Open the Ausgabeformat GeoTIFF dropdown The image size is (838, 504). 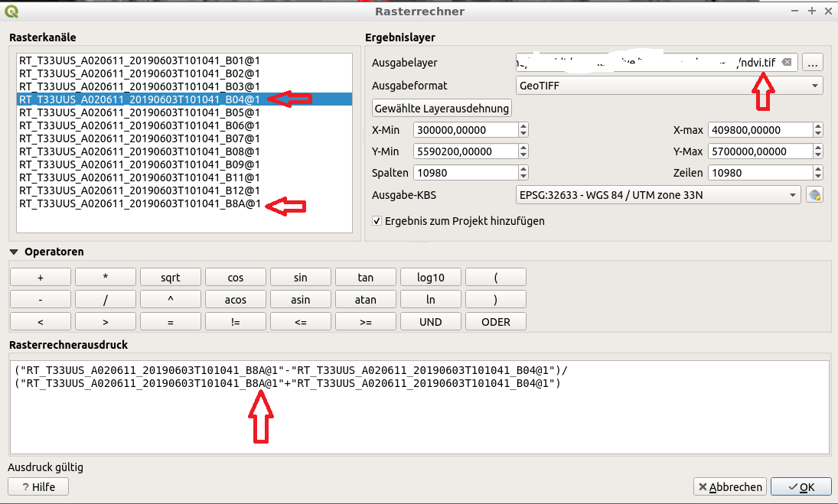coord(669,86)
